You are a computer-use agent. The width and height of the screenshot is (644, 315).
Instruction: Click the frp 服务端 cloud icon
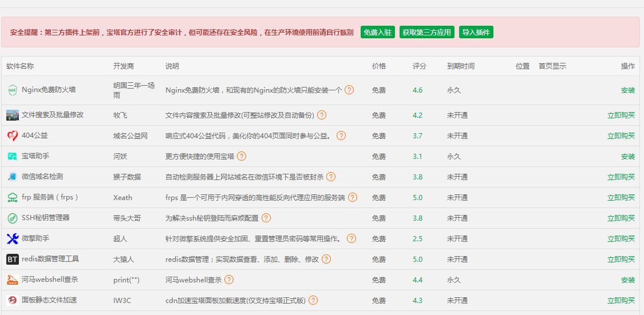13,198
